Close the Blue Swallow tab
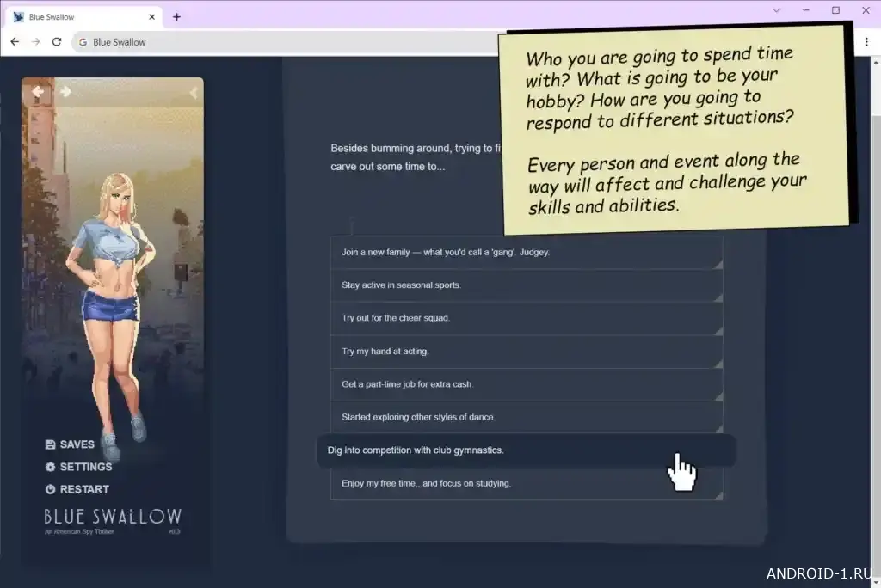This screenshot has width=881, height=588. pyautogui.click(x=152, y=16)
